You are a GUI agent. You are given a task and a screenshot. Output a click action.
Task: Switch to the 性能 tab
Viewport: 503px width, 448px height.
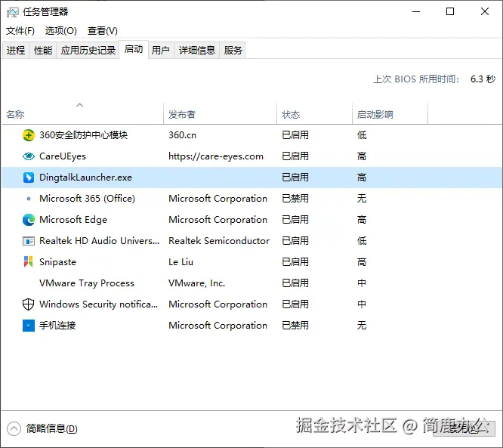tap(43, 51)
